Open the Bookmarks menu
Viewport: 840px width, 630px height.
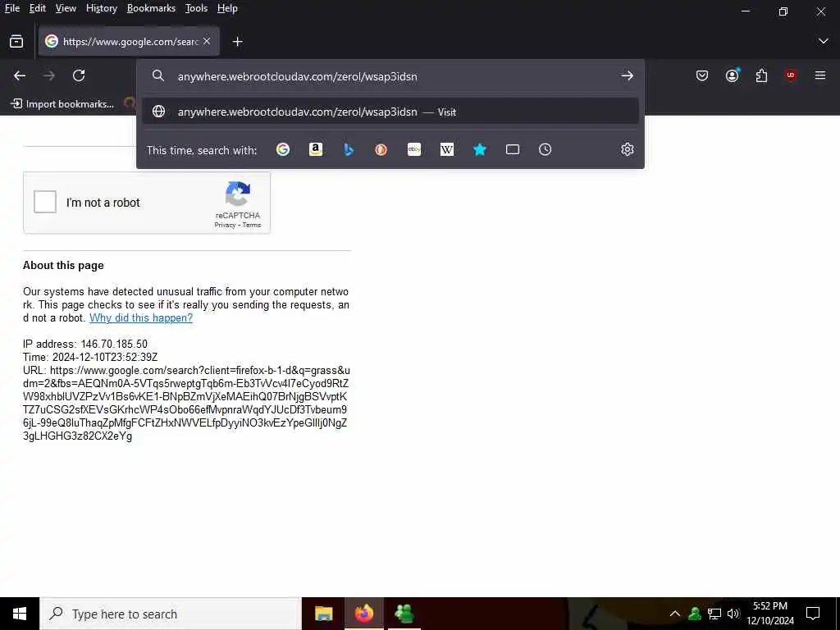point(151,8)
